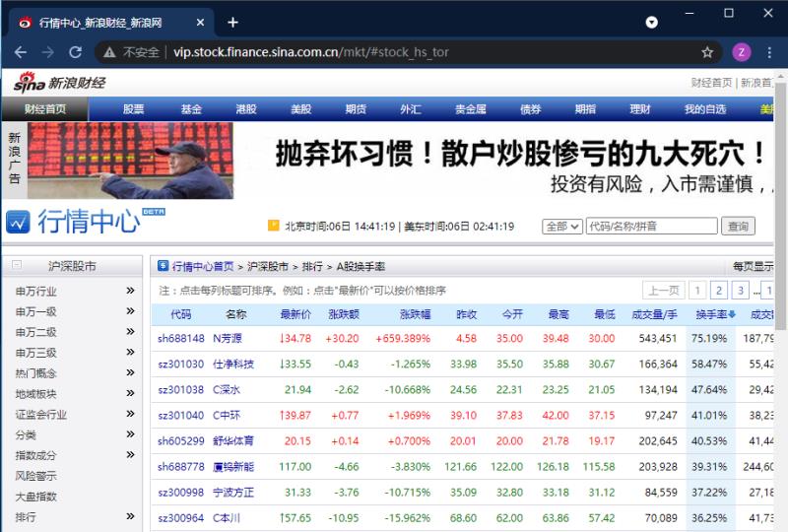Open the profile avatar Z menu
The image size is (788, 532).
[x=742, y=52]
